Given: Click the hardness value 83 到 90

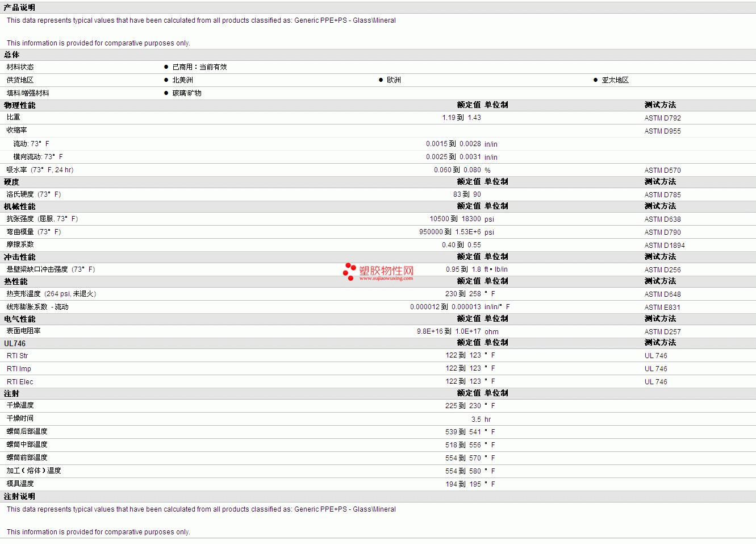Looking at the screenshot, I should click(x=467, y=194).
